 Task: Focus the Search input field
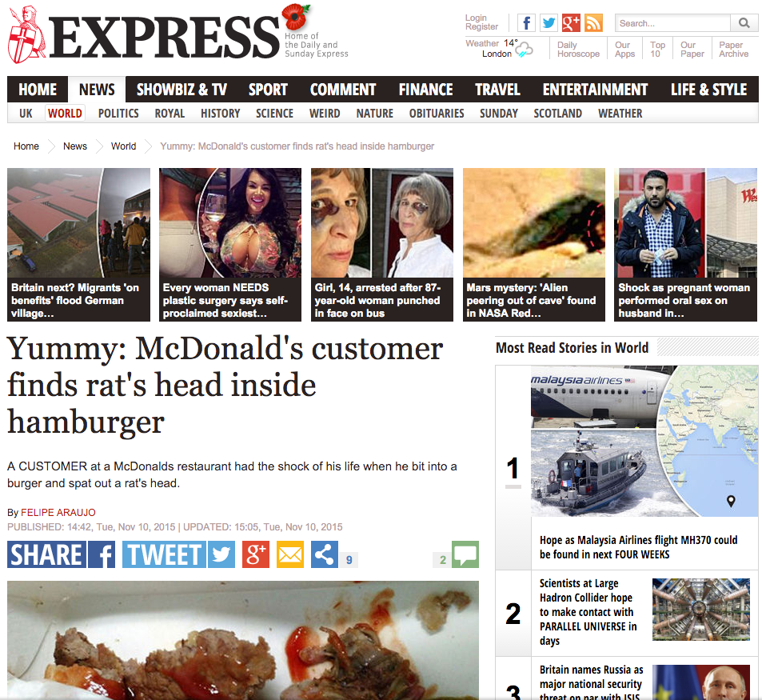[673, 23]
